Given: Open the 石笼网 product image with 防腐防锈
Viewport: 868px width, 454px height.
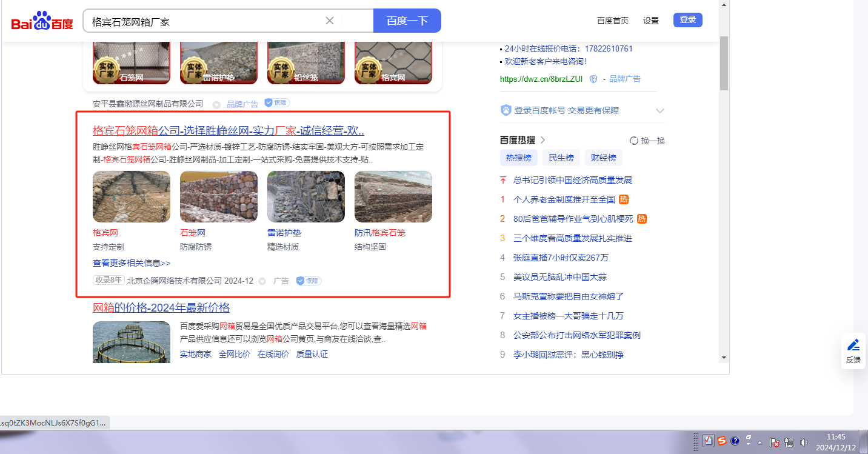Looking at the screenshot, I should pyautogui.click(x=219, y=196).
